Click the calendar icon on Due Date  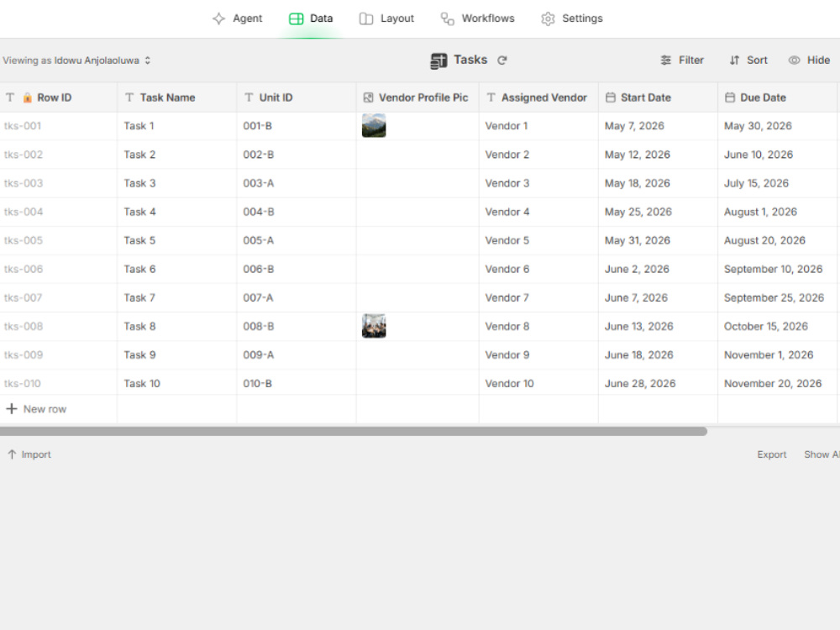click(x=730, y=97)
